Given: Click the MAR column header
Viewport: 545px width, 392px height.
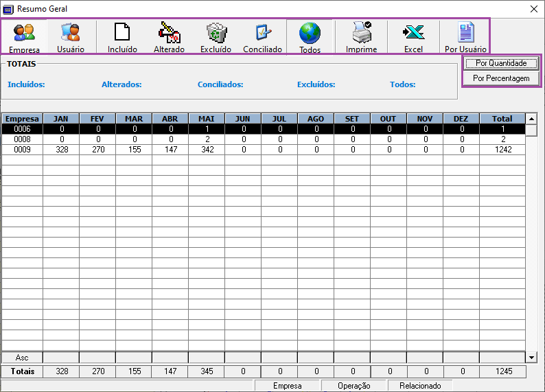Looking at the screenshot, I should click(x=134, y=119).
